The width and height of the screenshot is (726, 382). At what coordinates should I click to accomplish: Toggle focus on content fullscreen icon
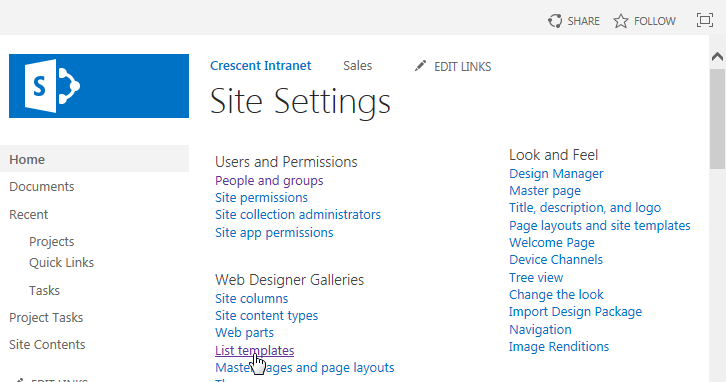[x=705, y=20]
